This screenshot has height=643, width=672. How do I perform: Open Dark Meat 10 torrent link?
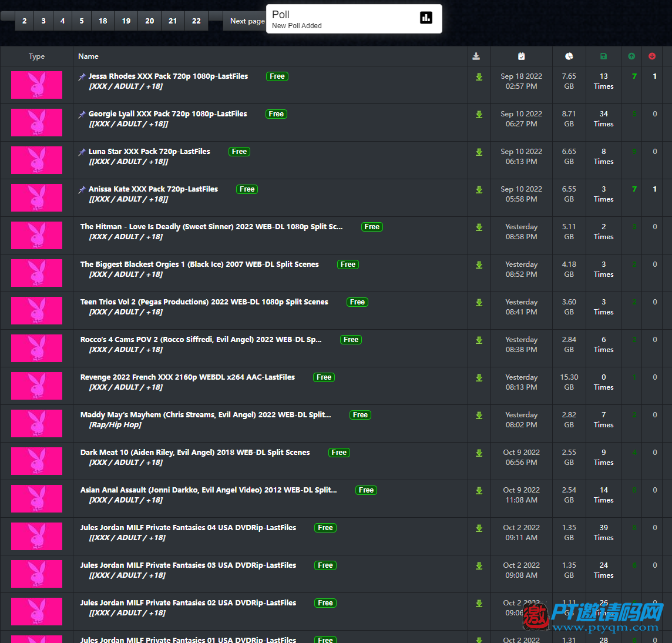(195, 453)
